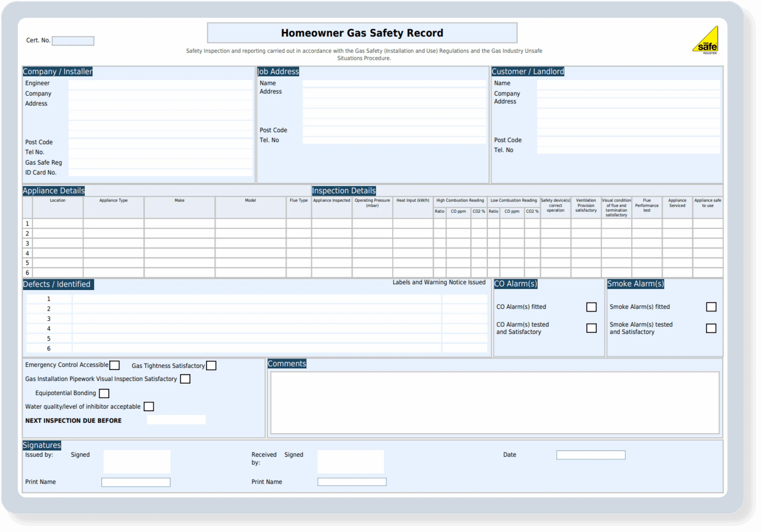Check Smoke Alarm(s) tested and Satisfactory box

[711, 328]
